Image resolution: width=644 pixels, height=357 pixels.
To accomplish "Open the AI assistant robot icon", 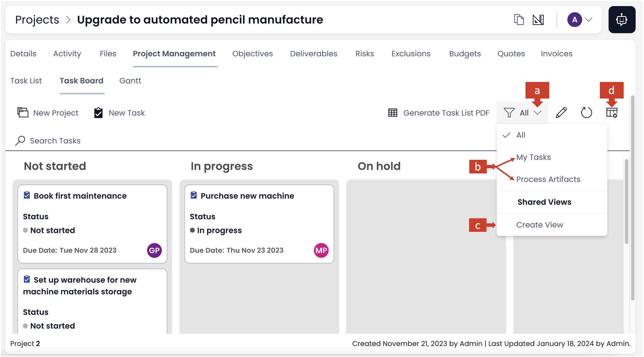I will pos(621,19).
